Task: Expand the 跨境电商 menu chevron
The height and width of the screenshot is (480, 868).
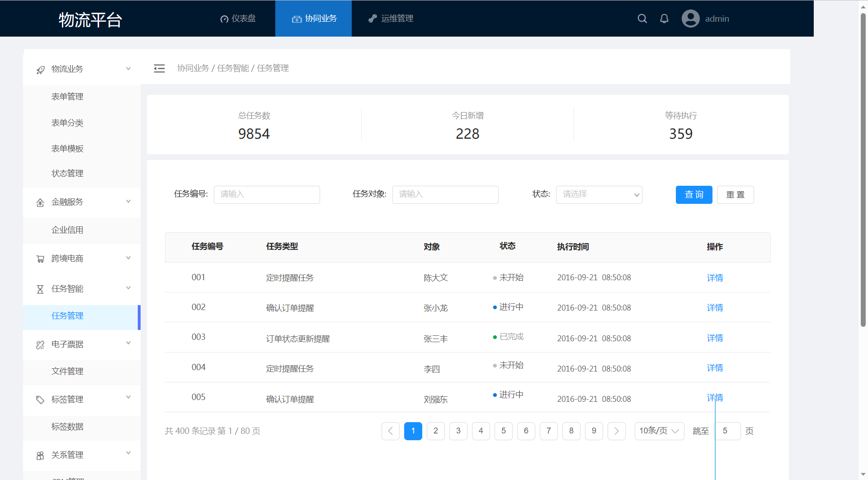Action: [128, 258]
